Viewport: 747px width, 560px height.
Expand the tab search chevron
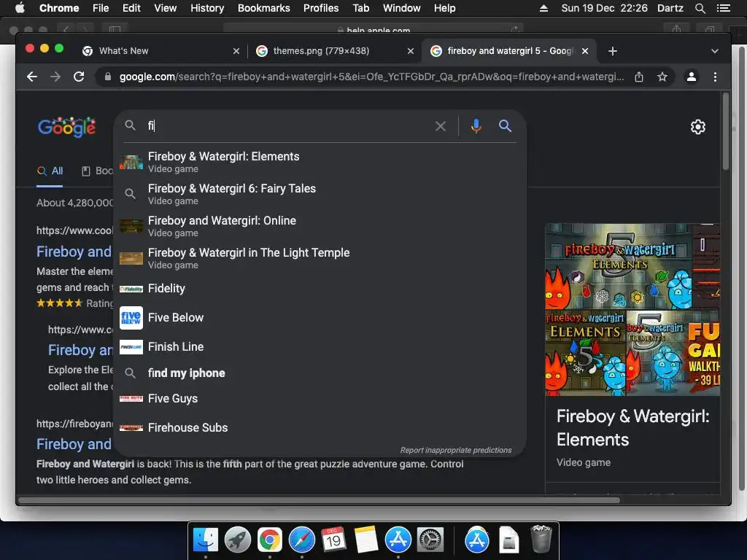click(715, 51)
